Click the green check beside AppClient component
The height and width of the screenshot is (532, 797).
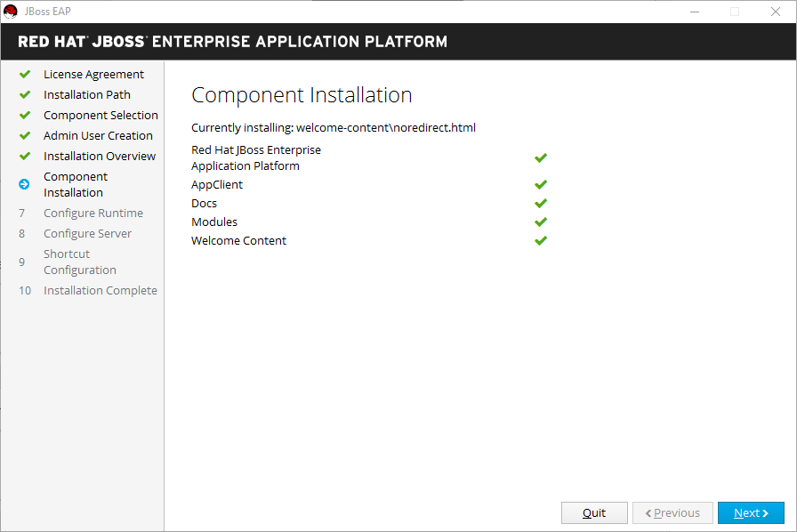pyautogui.click(x=541, y=185)
